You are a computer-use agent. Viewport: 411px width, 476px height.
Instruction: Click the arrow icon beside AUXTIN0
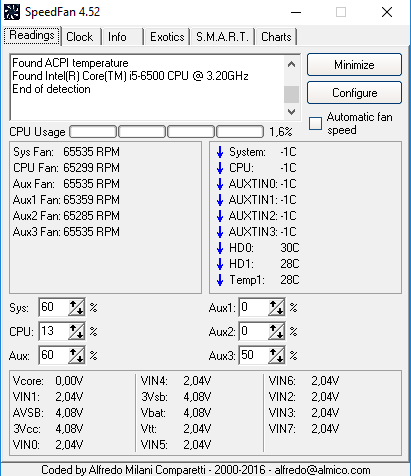[x=220, y=184]
